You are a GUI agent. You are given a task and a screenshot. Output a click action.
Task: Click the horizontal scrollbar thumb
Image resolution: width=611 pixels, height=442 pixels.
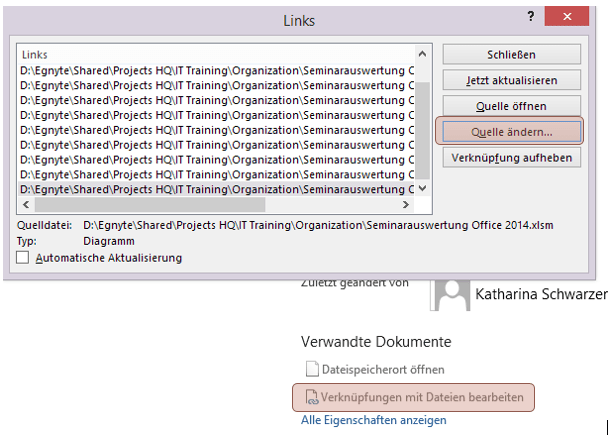coord(150,204)
